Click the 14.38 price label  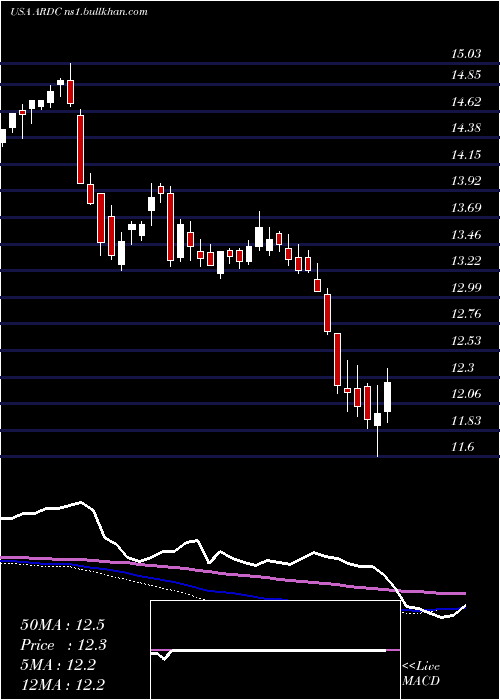click(466, 128)
